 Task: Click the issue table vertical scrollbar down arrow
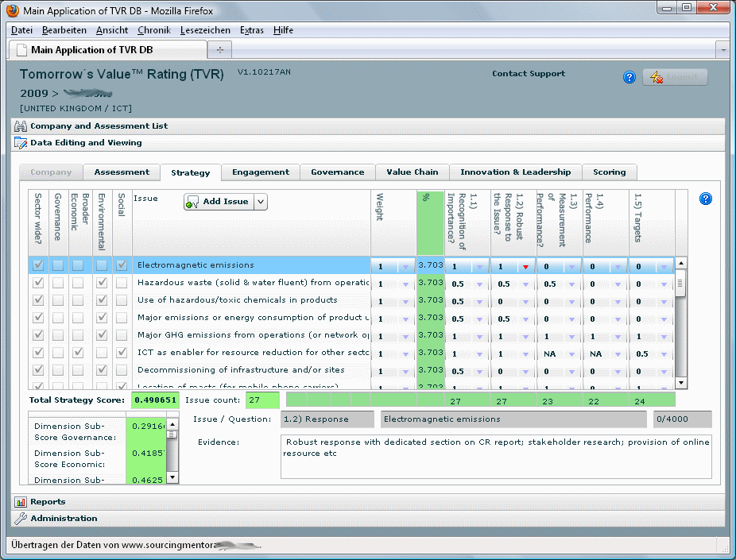[680, 384]
